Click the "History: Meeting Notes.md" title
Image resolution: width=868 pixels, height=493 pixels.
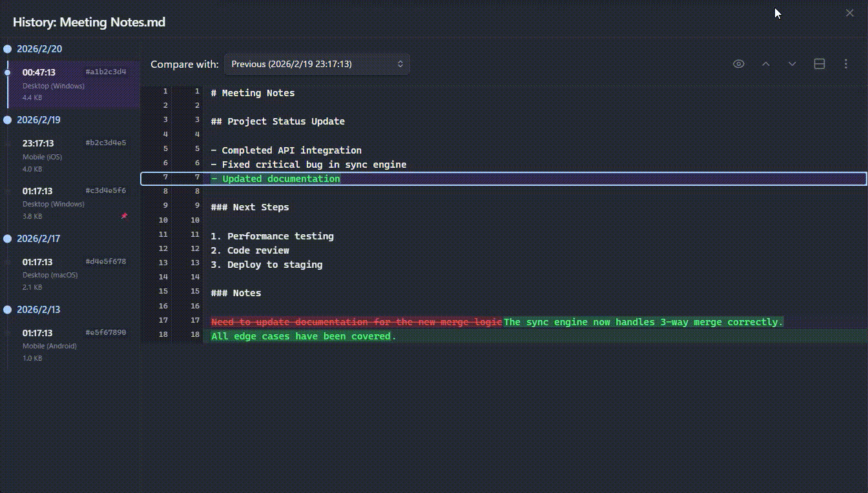pyautogui.click(x=89, y=22)
